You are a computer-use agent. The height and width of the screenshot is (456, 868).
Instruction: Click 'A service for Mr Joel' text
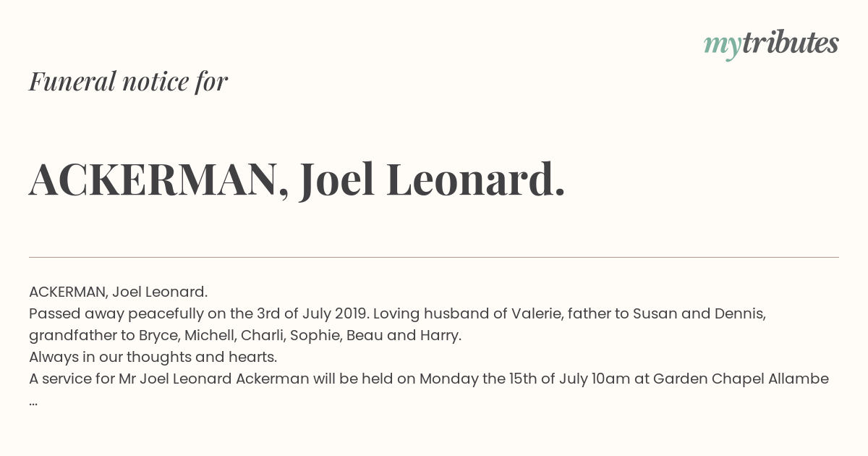click(x=100, y=379)
